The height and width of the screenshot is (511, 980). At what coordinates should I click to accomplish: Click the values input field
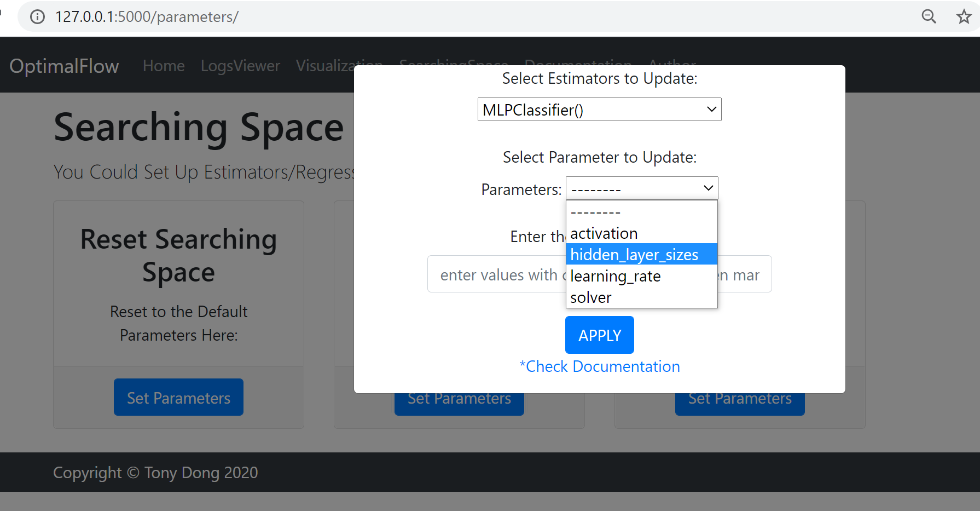click(x=495, y=274)
